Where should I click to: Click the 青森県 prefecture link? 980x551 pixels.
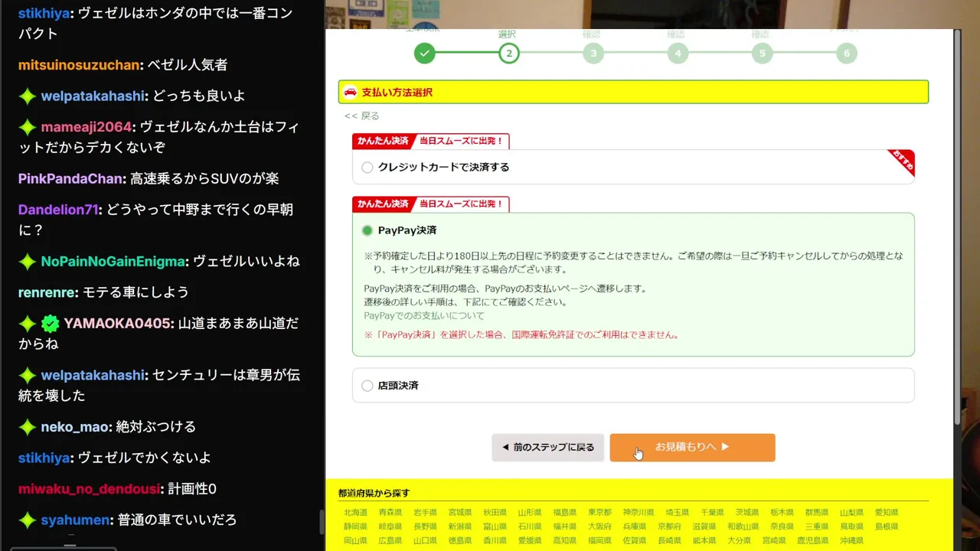tap(390, 513)
